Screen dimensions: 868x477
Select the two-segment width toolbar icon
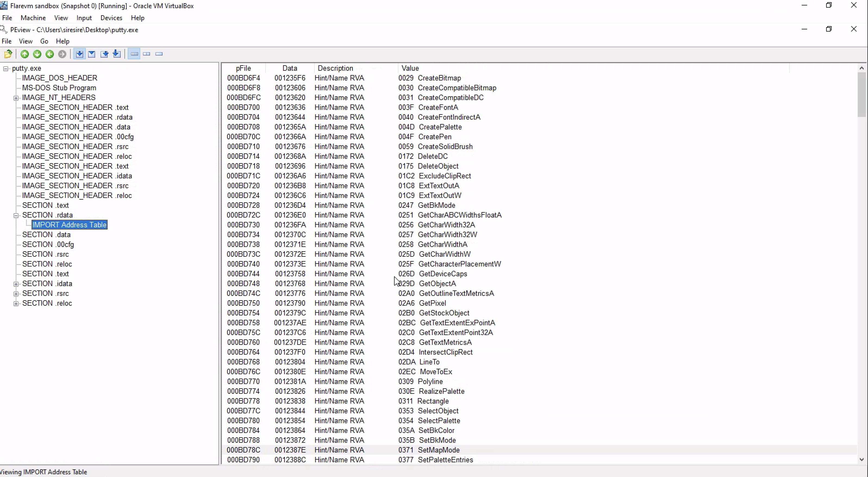coord(146,54)
